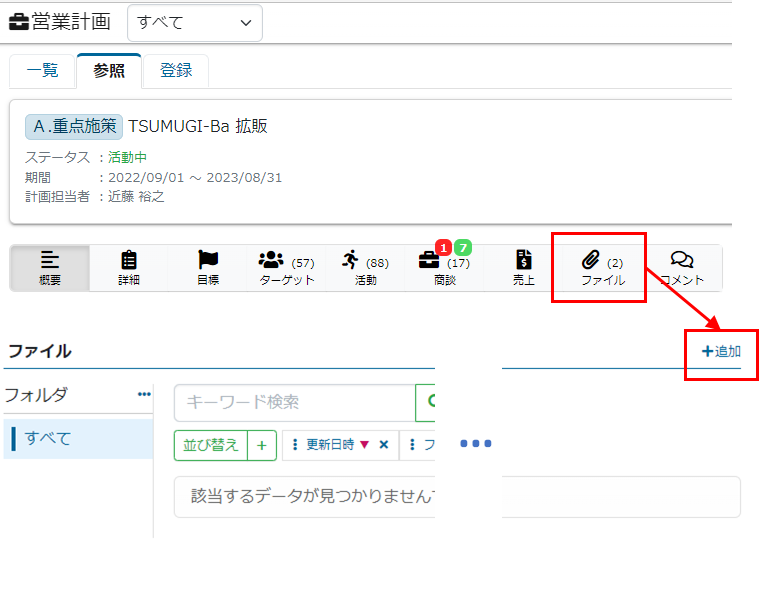
Task: Click the 活動中 status text
Action: (x=127, y=157)
